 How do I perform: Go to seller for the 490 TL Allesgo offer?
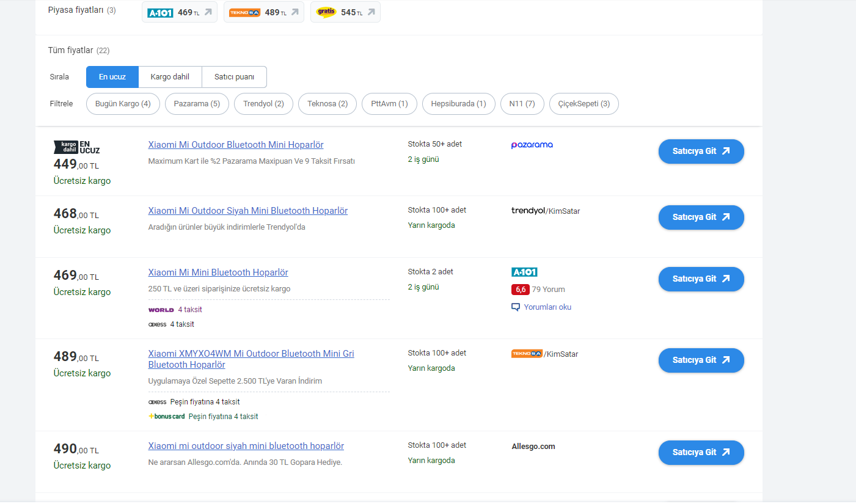[701, 453]
